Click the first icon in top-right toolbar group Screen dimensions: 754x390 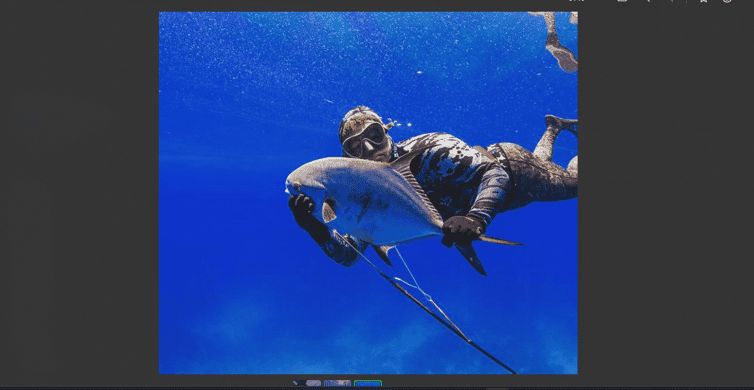(x=622, y=1)
